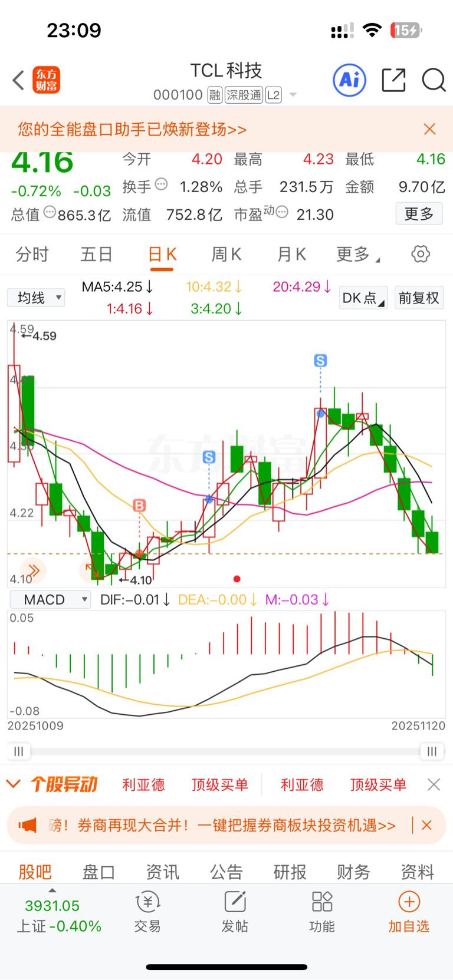Viewport: 453px width, 980px height.
Task: Open the 均线 indicator dropdown
Action: pos(36,298)
